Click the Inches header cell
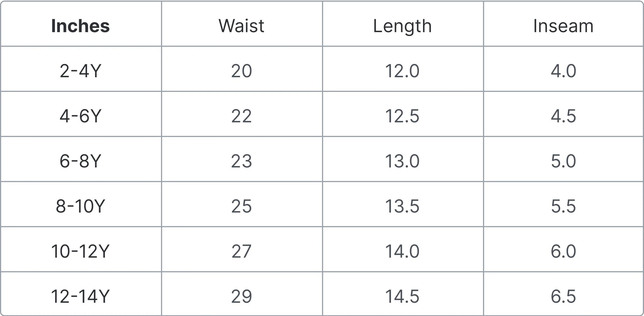The image size is (644, 316). click(x=80, y=26)
